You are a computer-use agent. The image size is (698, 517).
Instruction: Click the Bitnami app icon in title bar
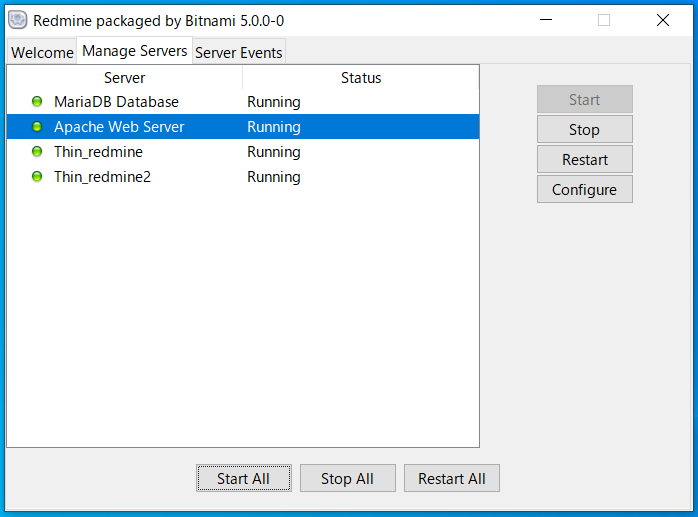click(17, 20)
